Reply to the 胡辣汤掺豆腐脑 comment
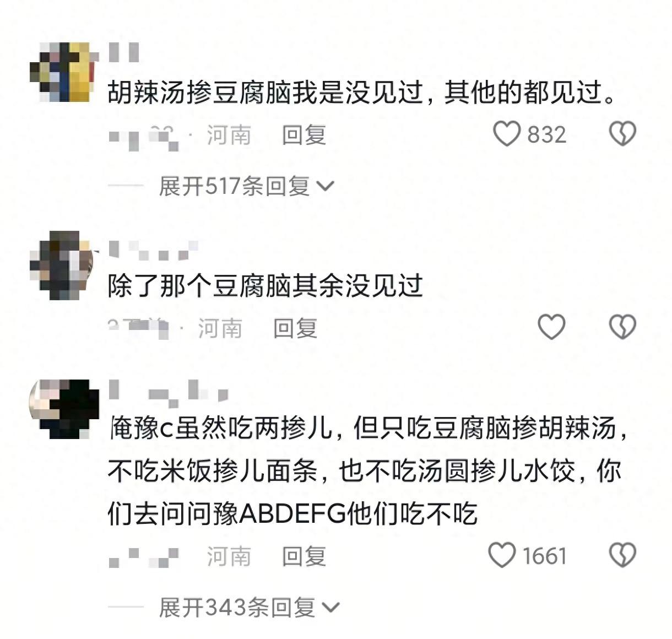 click(304, 135)
